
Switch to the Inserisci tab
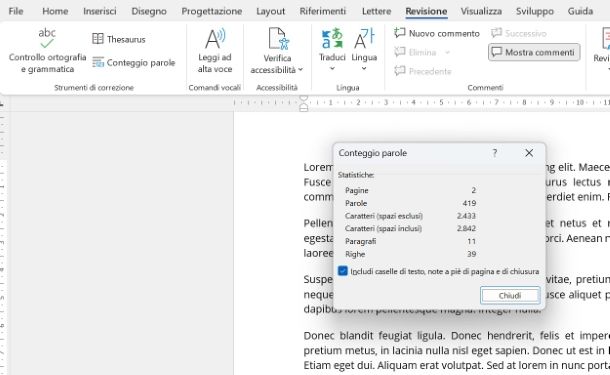pyautogui.click(x=100, y=11)
